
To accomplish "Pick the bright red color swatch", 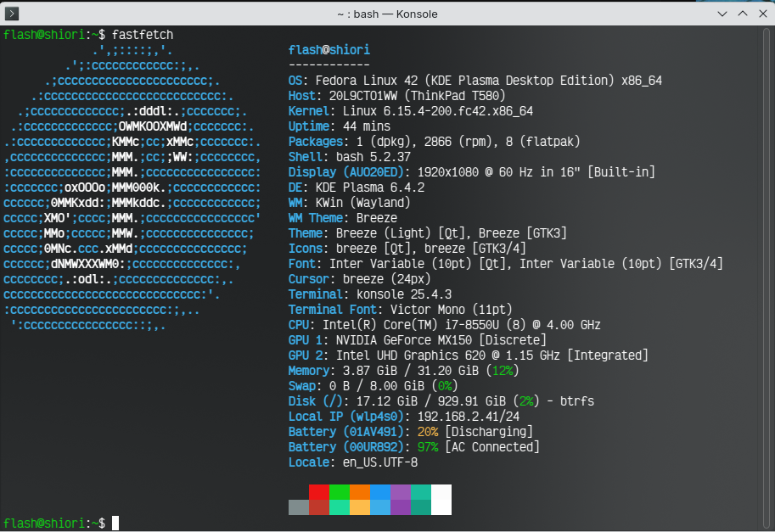I will [319, 492].
